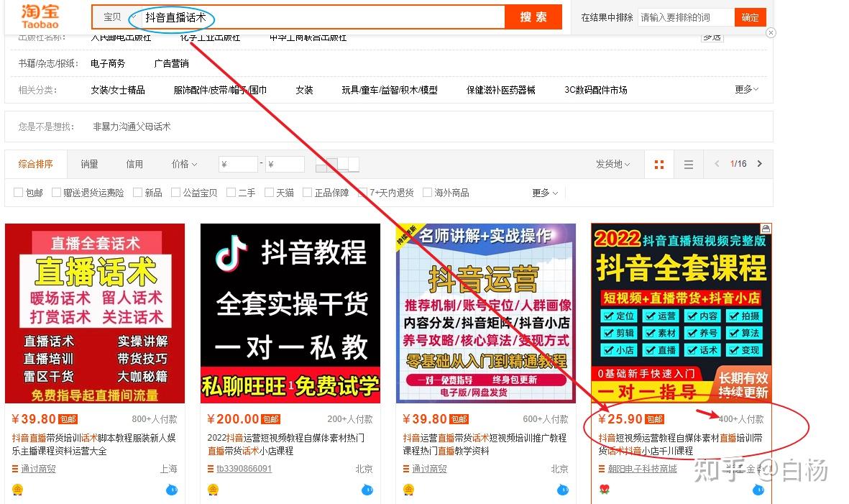This screenshot has width=849, height=504.
Task: Open 价格 sort dropdown
Action: tap(184, 164)
